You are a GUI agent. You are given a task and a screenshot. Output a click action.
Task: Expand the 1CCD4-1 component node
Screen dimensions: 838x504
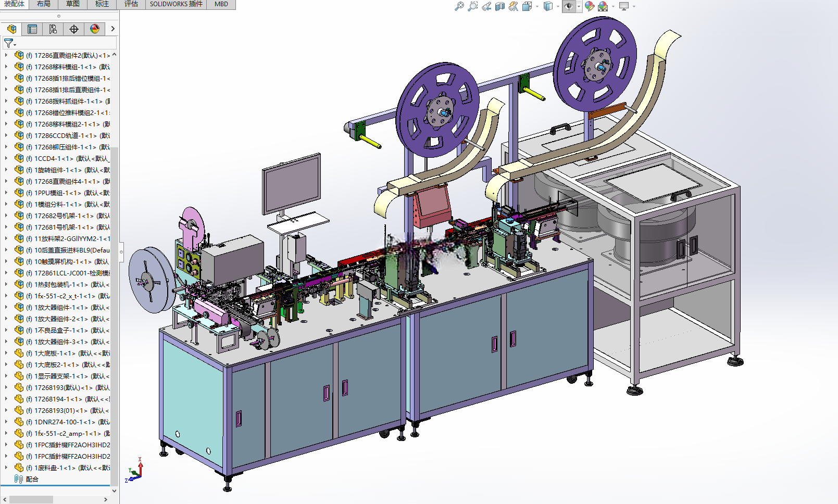click(6, 158)
